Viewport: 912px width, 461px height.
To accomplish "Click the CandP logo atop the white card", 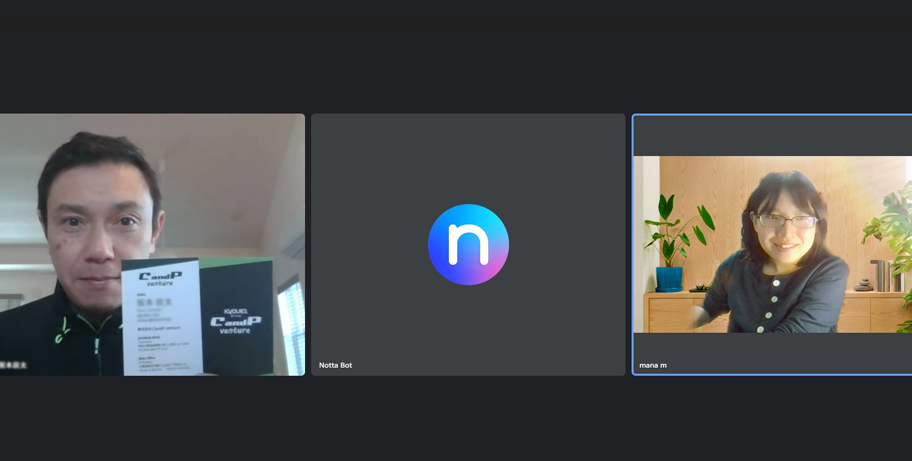I will pos(160,278).
